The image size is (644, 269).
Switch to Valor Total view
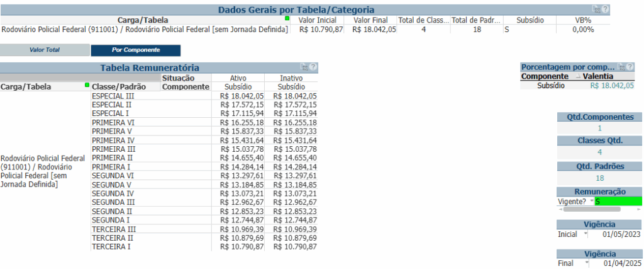click(45, 50)
